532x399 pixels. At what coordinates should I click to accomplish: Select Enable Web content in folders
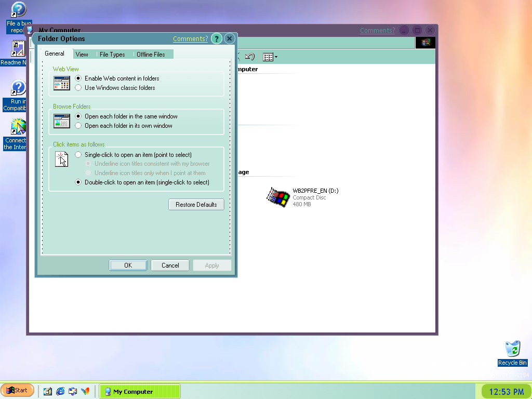[x=78, y=78]
